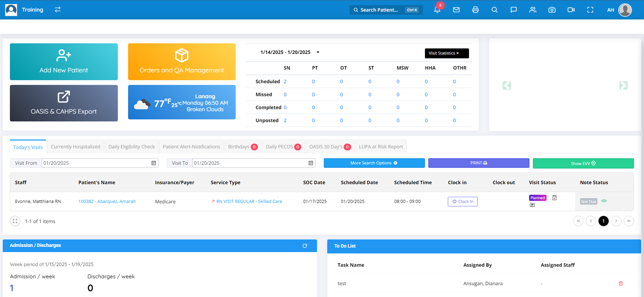Viewport: 644px width, 297px height.
Task: Open the LUPA at Risk Report tab
Action: point(381,147)
